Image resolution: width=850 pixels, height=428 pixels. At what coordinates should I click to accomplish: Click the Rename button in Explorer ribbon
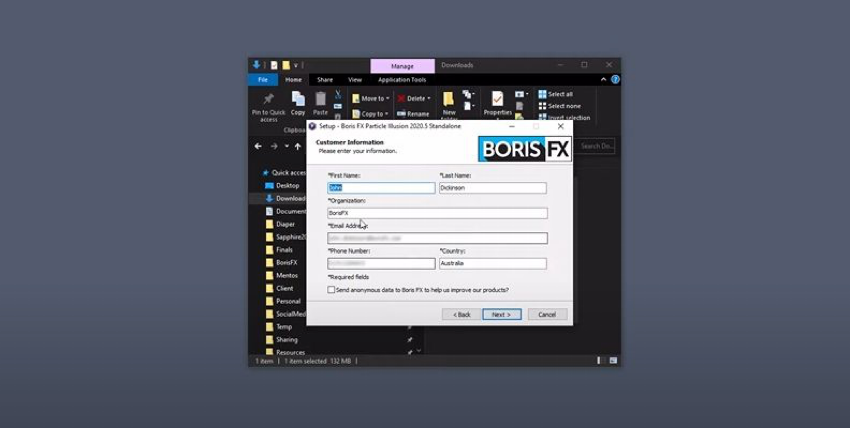pyautogui.click(x=413, y=114)
